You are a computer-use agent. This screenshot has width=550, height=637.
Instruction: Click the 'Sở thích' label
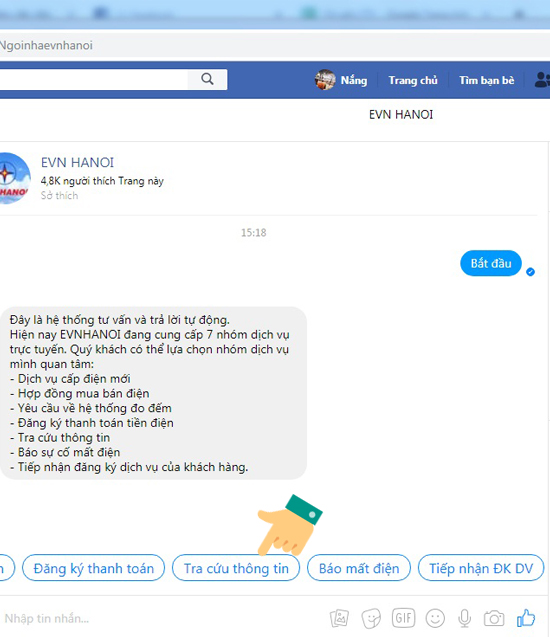tap(59, 195)
